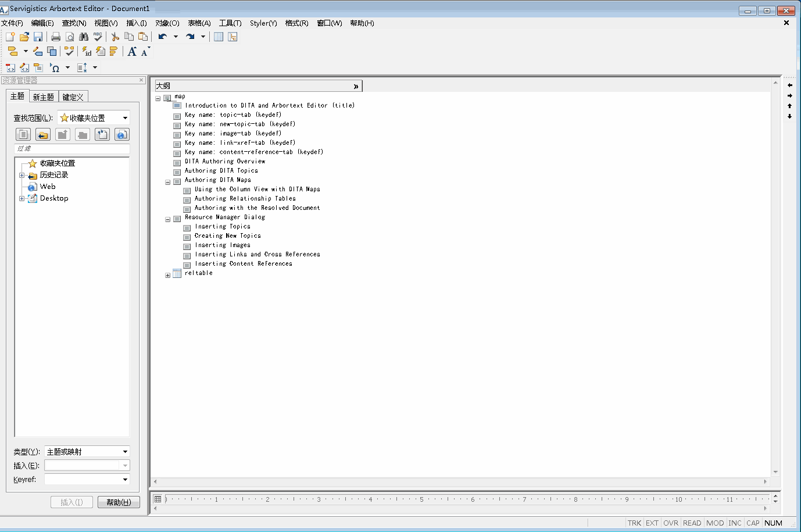
Task: Click the OVR status bar indicator
Action: [671, 523]
